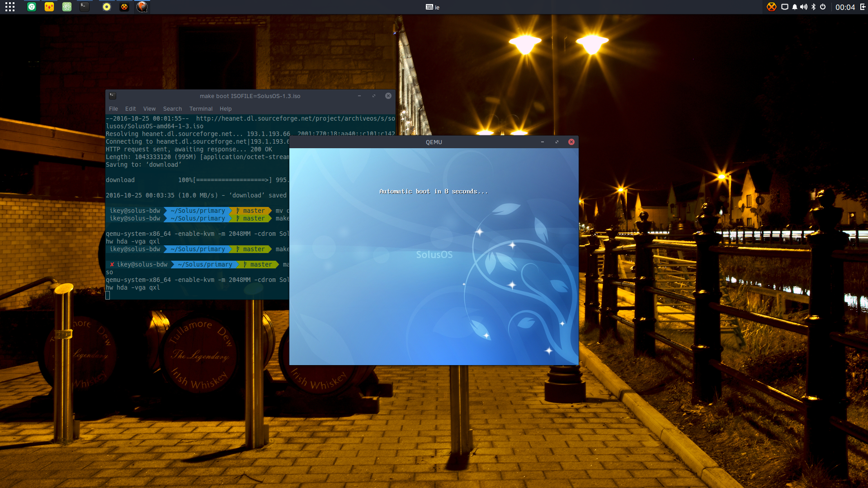Click 'Automatic boot in 8 seconds...' text
The height and width of the screenshot is (488, 868).
pos(434,192)
